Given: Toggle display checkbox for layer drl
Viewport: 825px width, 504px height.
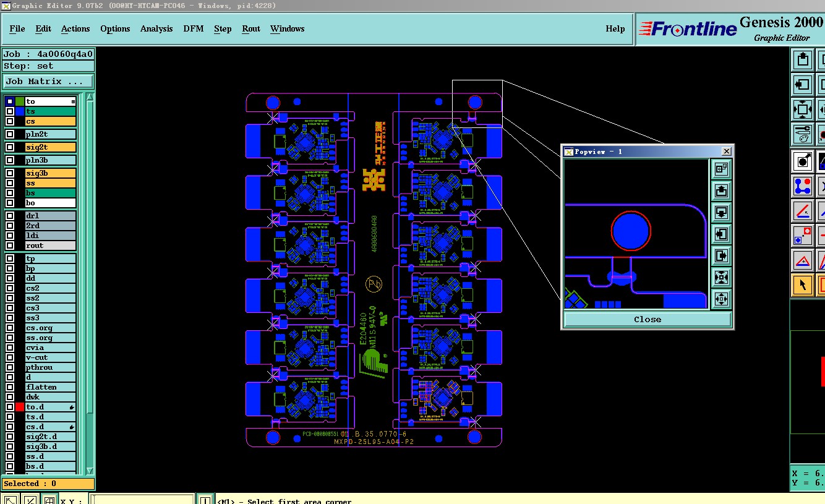Looking at the screenshot, I should (10, 216).
